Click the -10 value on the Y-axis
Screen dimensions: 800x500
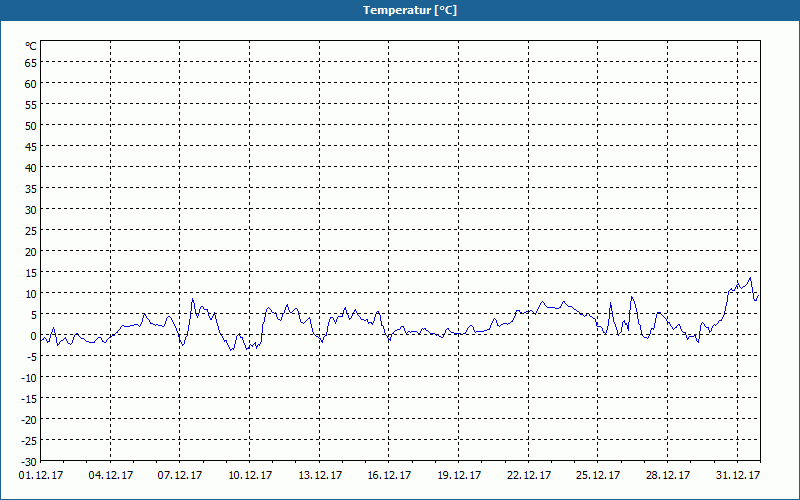[x=29, y=378]
